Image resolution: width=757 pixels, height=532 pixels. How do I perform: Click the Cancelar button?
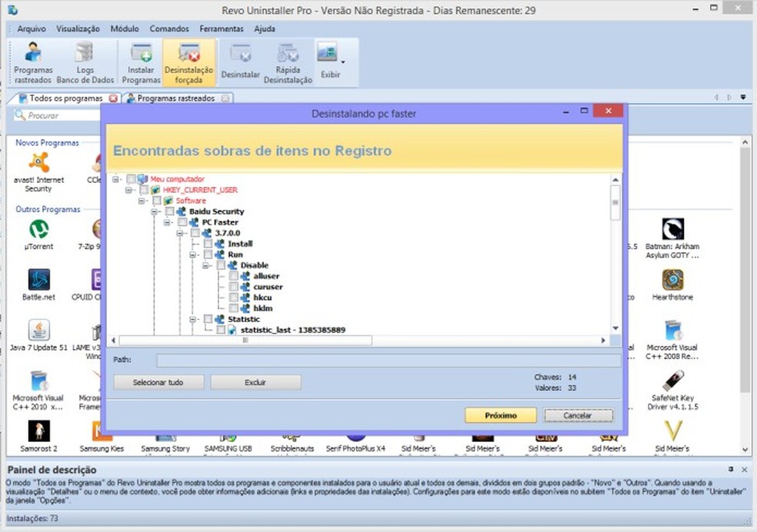point(578,415)
